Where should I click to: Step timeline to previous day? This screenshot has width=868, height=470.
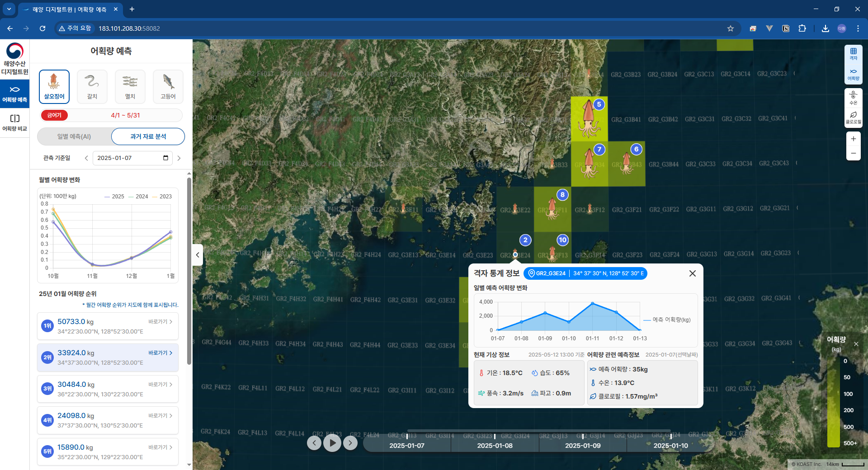(314, 443)
